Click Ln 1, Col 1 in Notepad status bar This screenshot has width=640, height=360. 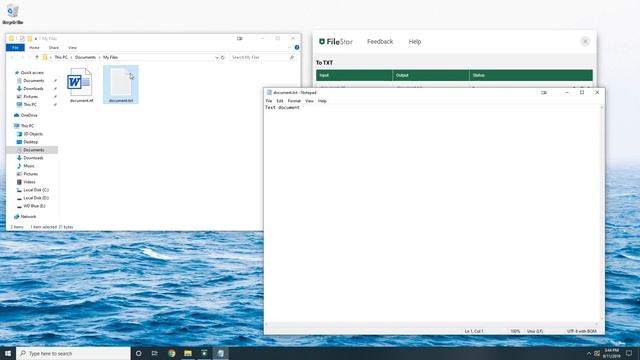pyautogui.click(x=474, y=331)
